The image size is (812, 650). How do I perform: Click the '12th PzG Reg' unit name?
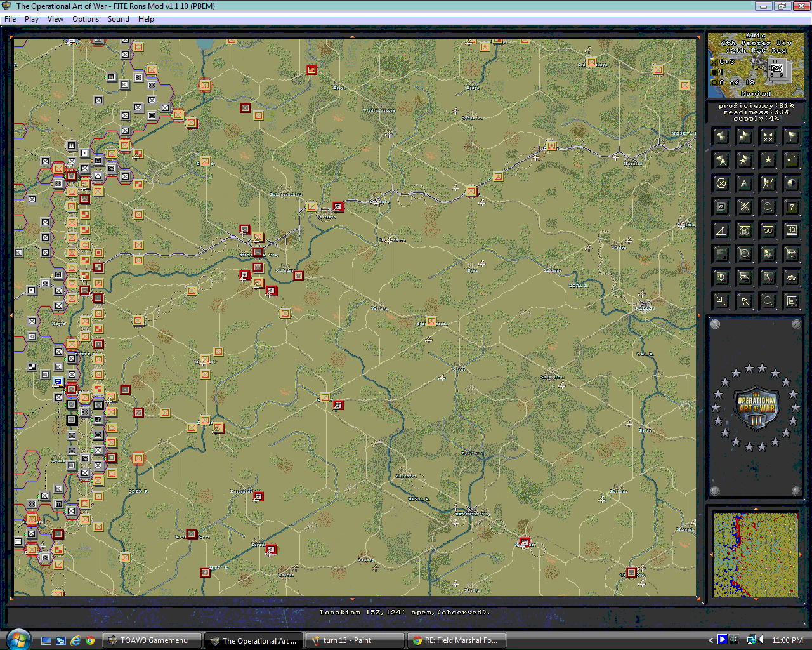(756, 51)
